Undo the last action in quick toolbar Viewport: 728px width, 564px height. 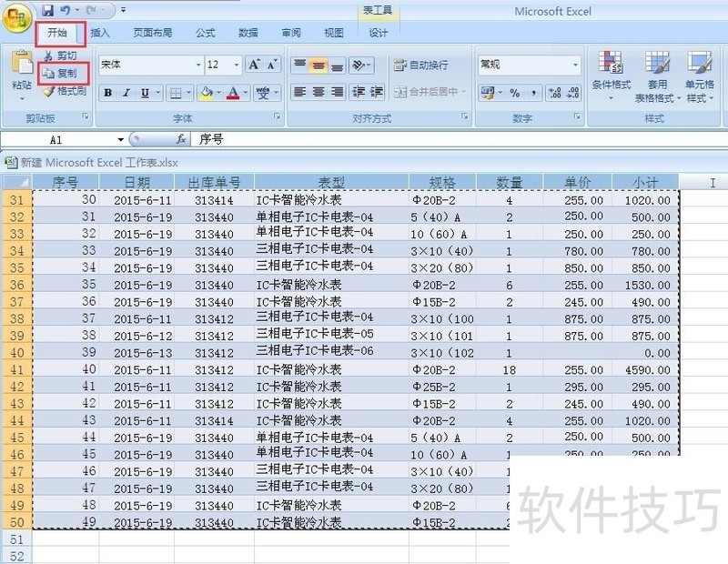tap(65, 9)
